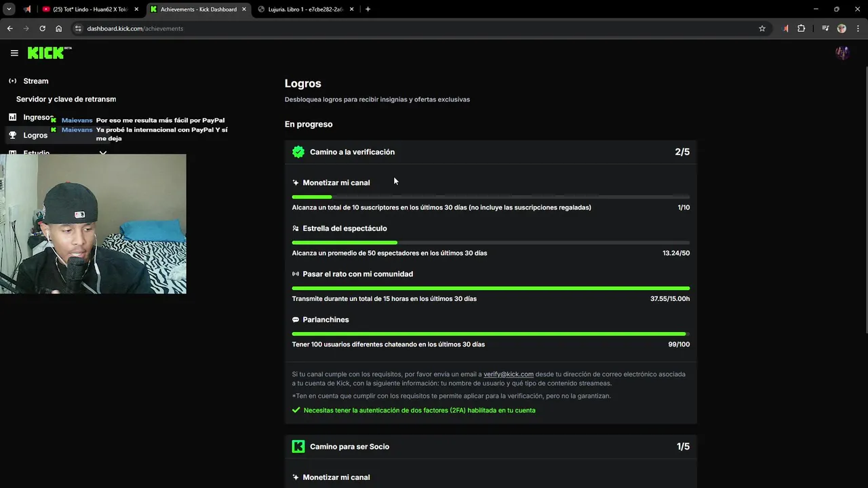View site information icon in address bar

78,28
